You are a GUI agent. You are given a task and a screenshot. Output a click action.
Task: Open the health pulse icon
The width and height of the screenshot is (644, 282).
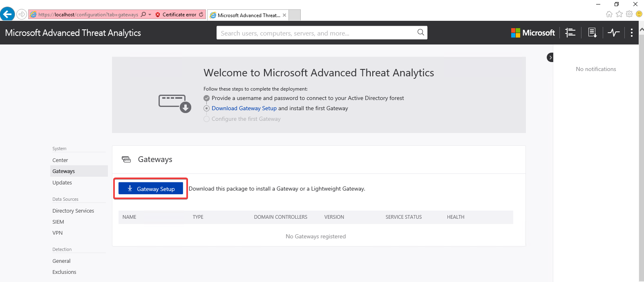click(x=613, y=33)
